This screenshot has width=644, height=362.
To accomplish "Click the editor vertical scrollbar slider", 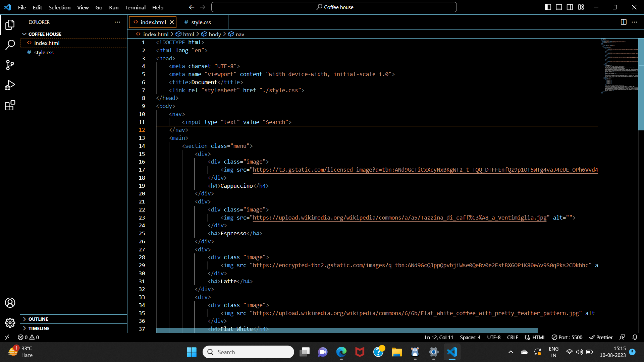I will point(641,84).
